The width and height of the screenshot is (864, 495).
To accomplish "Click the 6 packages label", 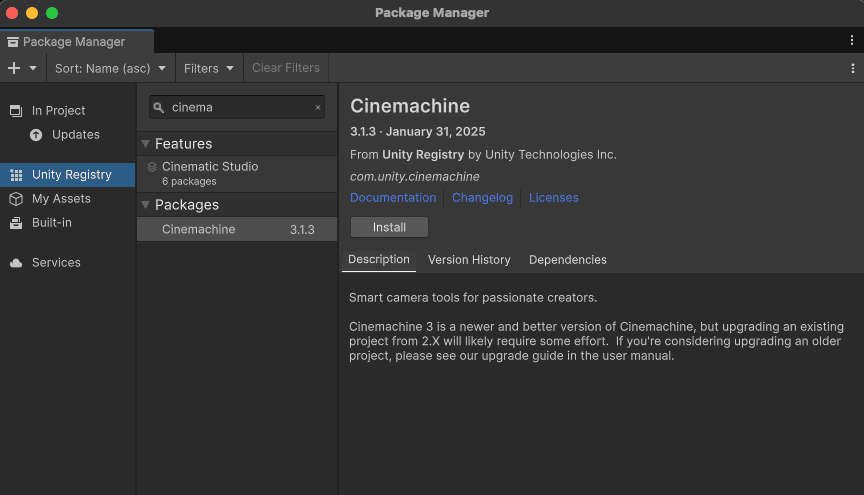I will point(189,181).
